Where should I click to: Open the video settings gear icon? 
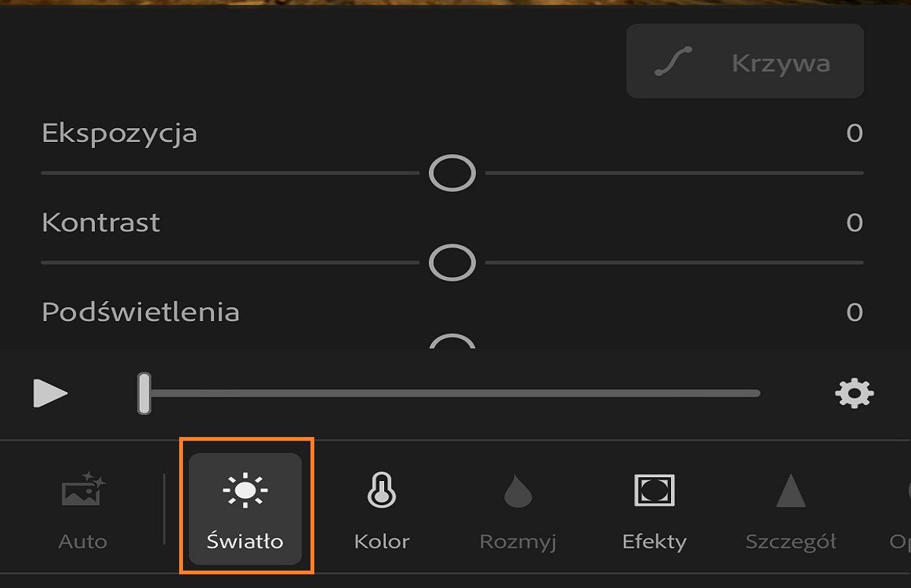tap(855, 393)
